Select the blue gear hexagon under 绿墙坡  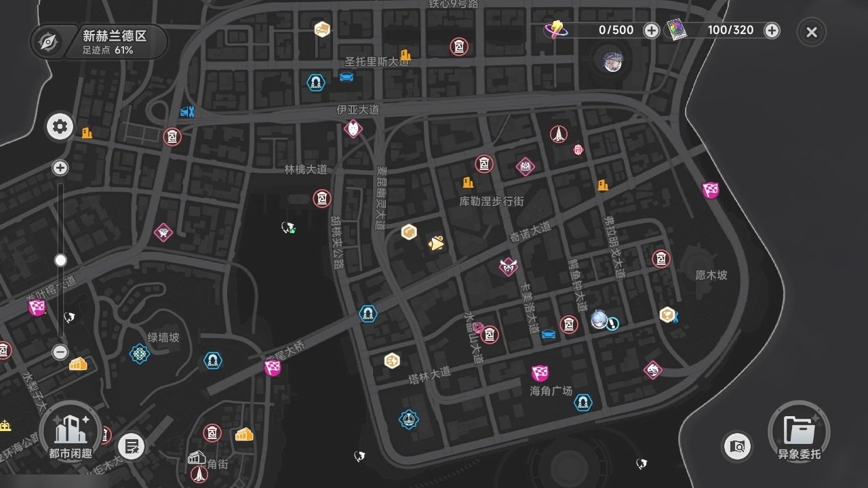click(140, 354)
